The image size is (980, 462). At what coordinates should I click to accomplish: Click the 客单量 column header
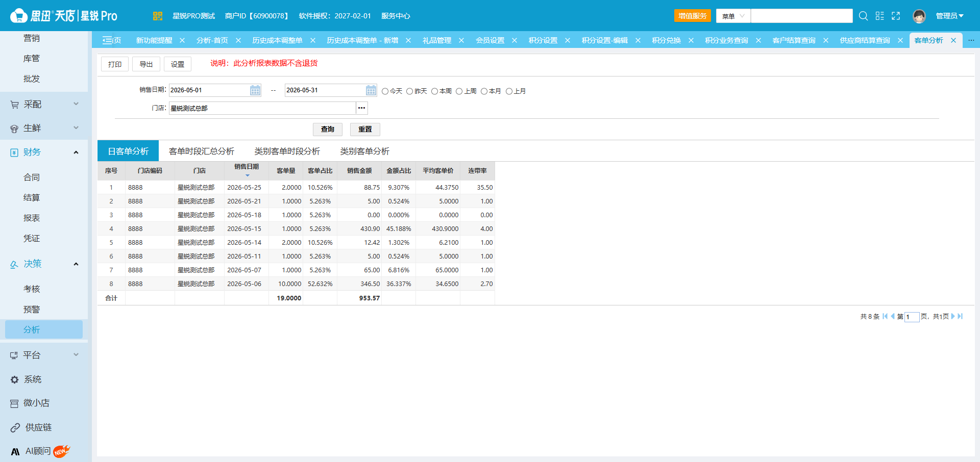(286, 171)
